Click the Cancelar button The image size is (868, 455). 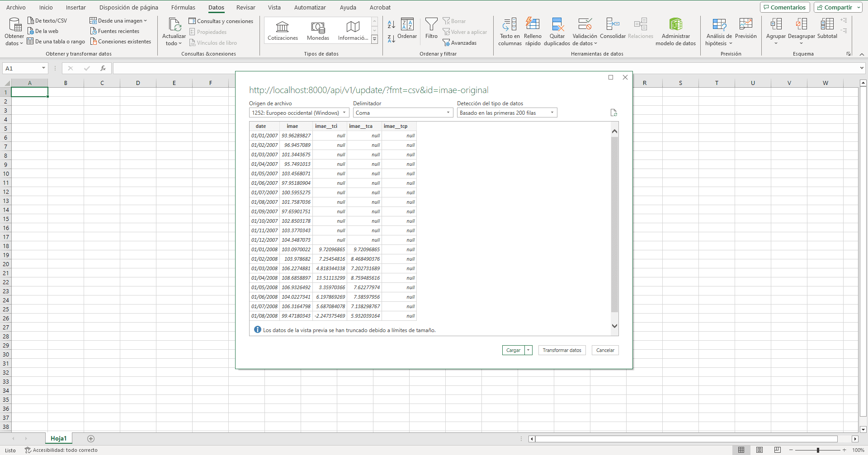[x=605, y=350]
